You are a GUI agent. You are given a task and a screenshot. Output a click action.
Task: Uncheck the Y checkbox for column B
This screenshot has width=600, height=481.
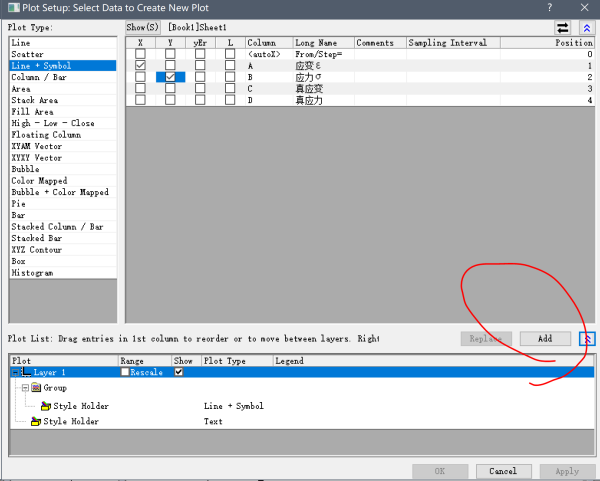170,77
